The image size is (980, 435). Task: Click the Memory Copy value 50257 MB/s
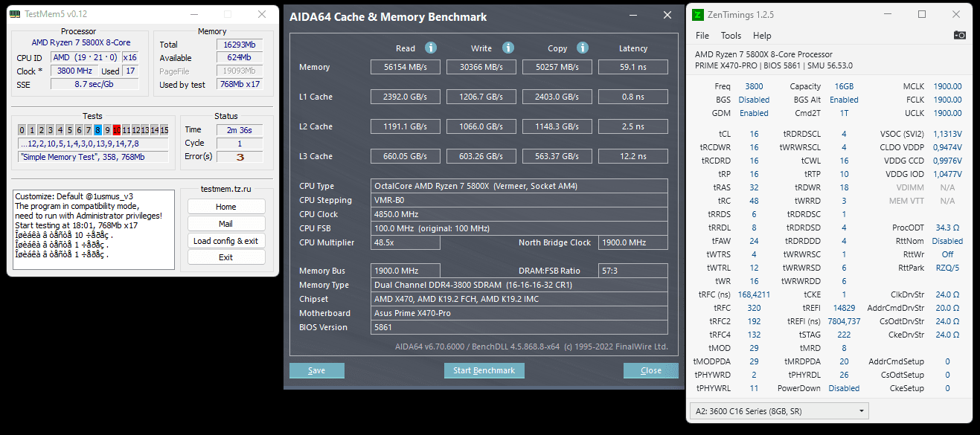point(558,67)
